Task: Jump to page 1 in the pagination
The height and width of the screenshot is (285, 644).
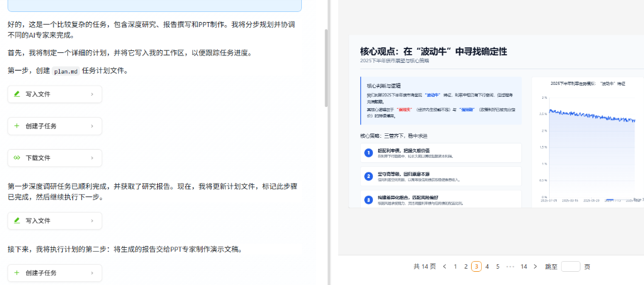Action: (x=455, y=267)
